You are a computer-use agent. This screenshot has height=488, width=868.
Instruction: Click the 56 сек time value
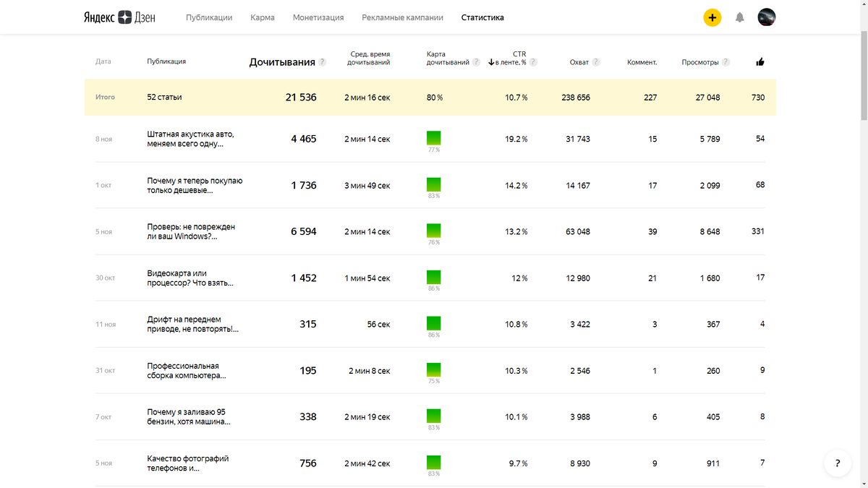pyautogui.click(x=378, y=325)
